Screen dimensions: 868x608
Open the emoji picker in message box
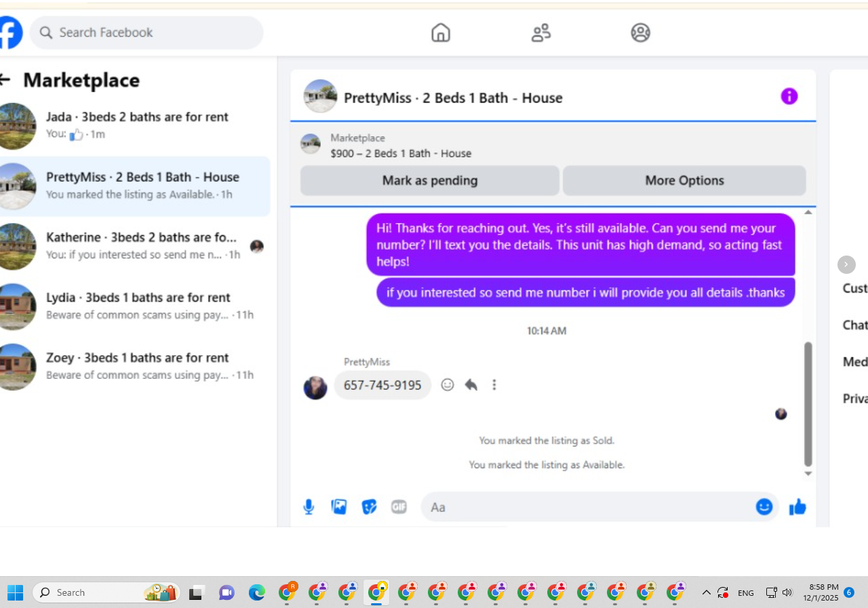764,507
